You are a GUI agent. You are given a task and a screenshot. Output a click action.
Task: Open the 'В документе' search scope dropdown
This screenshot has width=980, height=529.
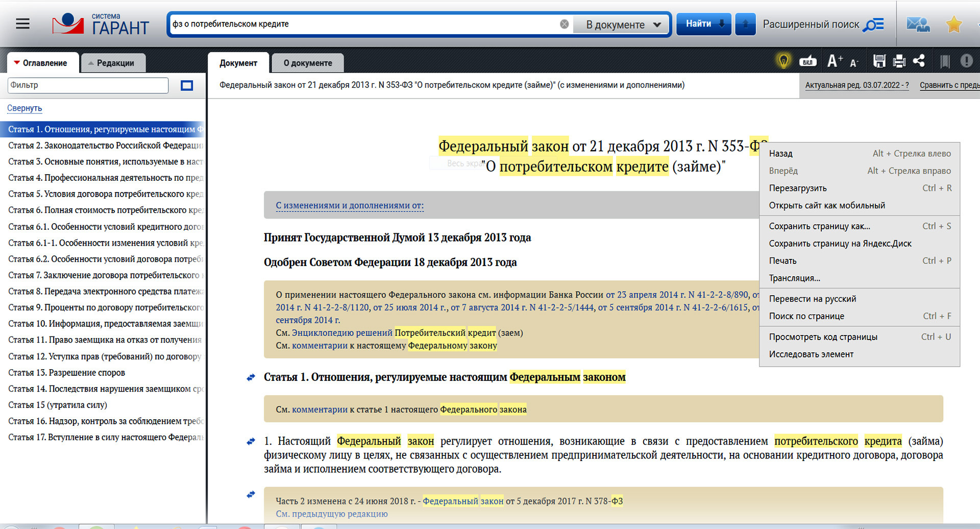point(622,25)
